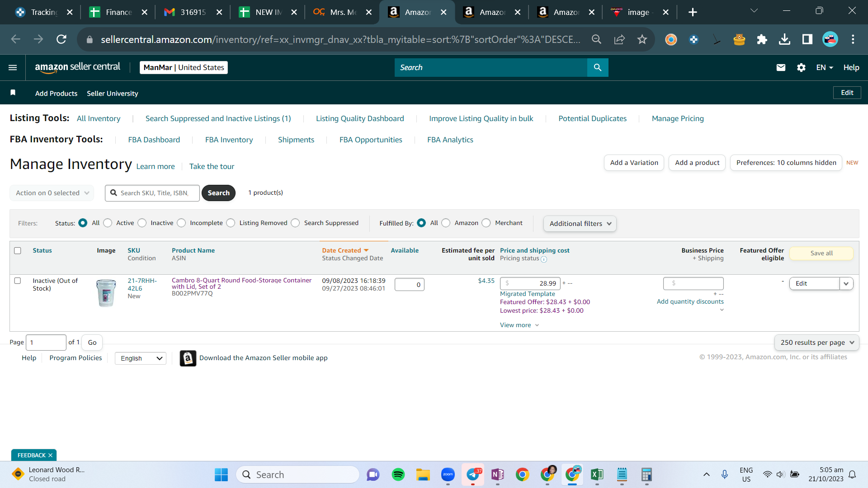Open Listing Quality Dashboard
The width and height of the screenshot is (868, 488).
[x=360, y=118]
